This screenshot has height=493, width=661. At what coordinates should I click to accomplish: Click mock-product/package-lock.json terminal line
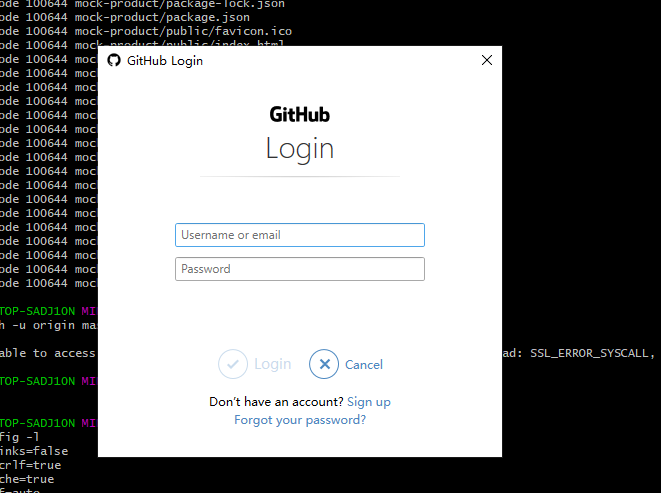(142, 4)
